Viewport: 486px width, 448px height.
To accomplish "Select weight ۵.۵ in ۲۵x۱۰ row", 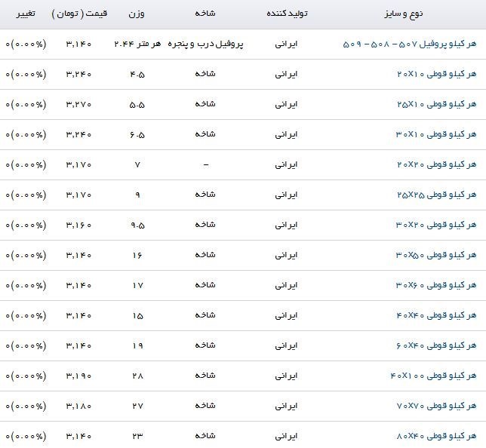I will pyautogui.click(x=137, y=105).
